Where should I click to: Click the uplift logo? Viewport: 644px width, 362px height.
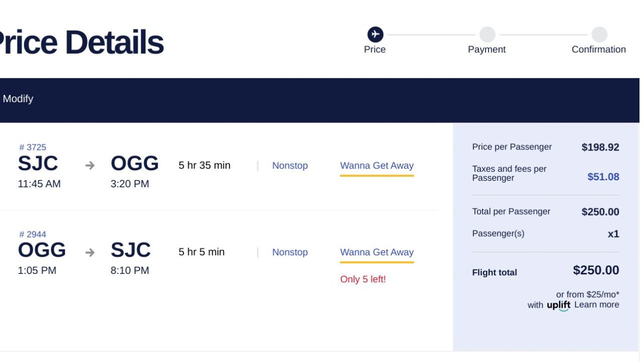click(558, 305)
